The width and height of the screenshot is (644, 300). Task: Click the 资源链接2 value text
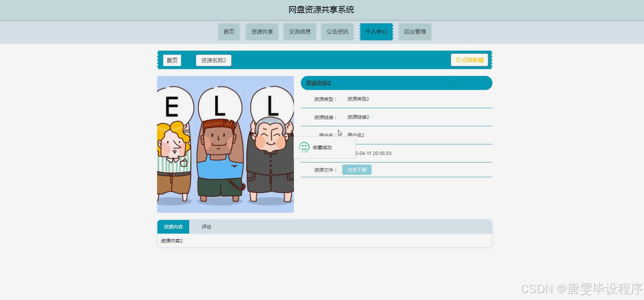point(358,117)
